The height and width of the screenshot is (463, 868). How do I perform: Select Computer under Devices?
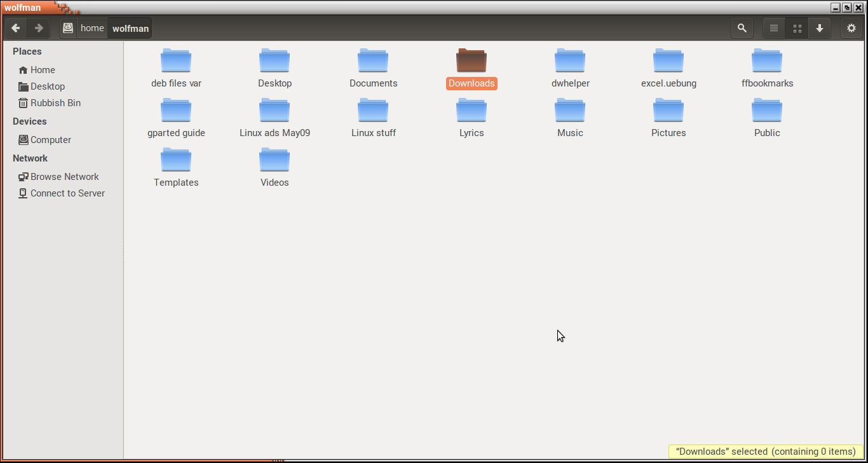(x=50, y=140)
